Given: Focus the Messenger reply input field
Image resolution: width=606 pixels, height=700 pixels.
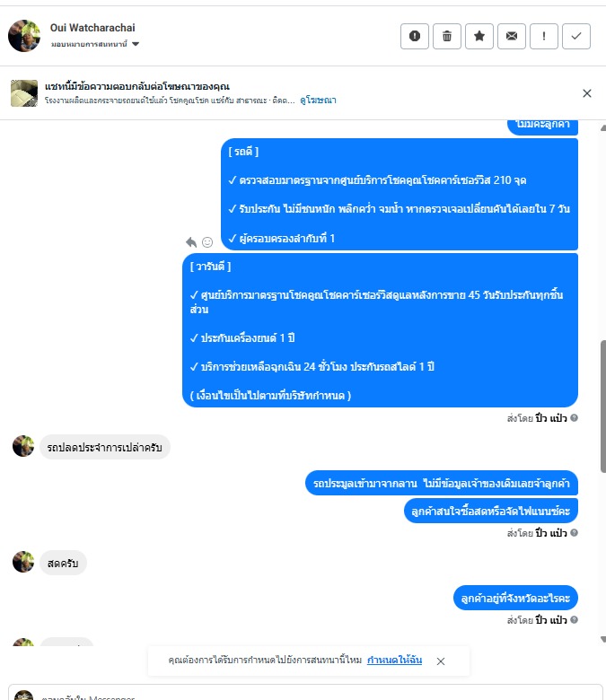Looking at the screenshot, I should pos(305,695).
